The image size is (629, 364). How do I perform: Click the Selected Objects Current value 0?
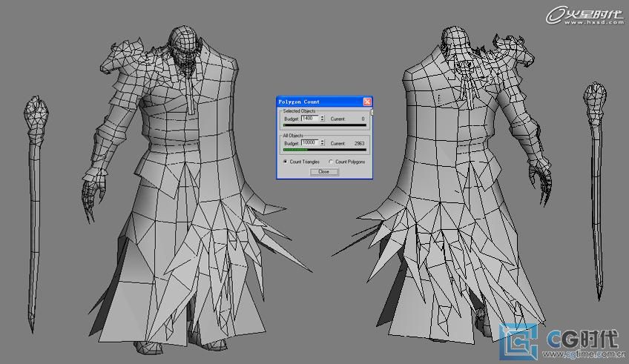point(363,119)
